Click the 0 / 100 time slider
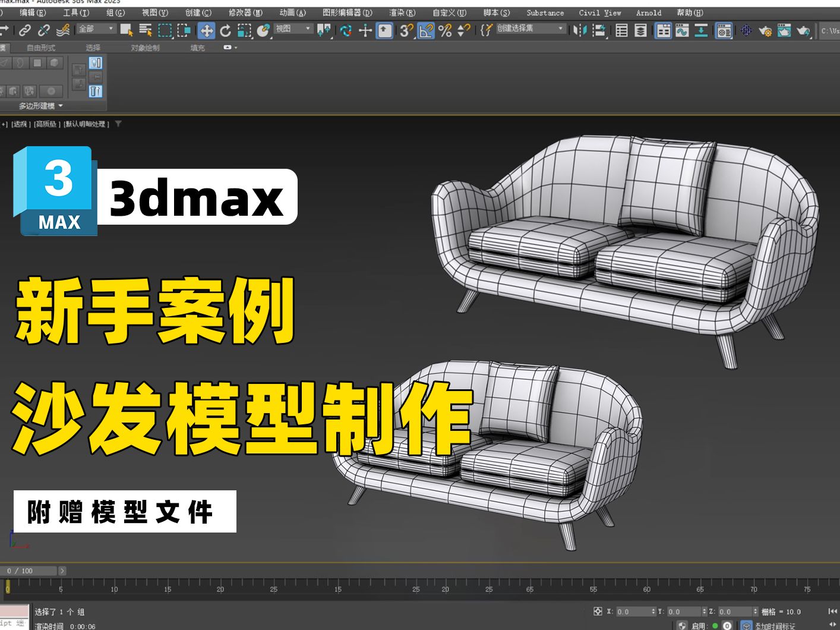This screenshot has height=630, width=840. (29, 571)
